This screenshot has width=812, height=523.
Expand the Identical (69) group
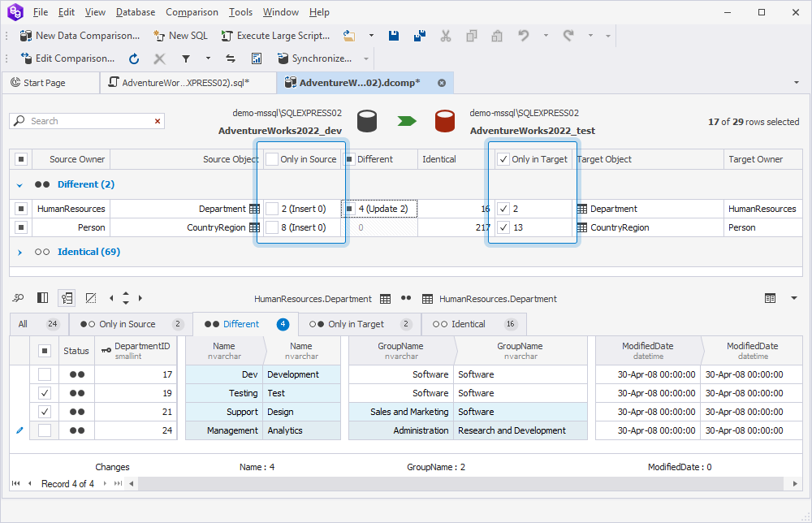tap(19, 253)
